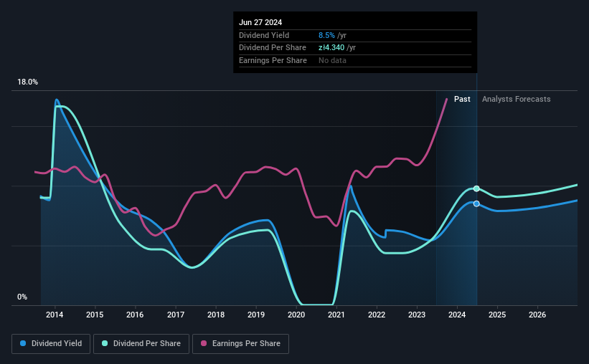This screenshot has width=589, height=364.
Task: Click the 'Dividend Yield' tooltip row label
Action: [264, 35]
